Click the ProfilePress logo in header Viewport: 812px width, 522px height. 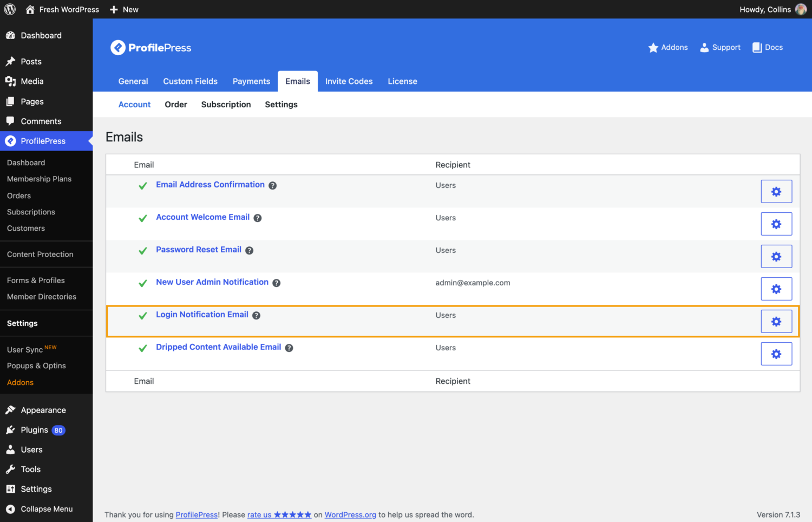(151, 48)
